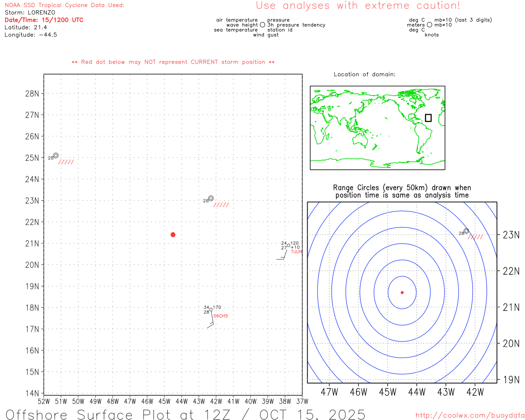Click the 'station id' legend label
This screenshot has height=420, width=525.
(280, 30)
